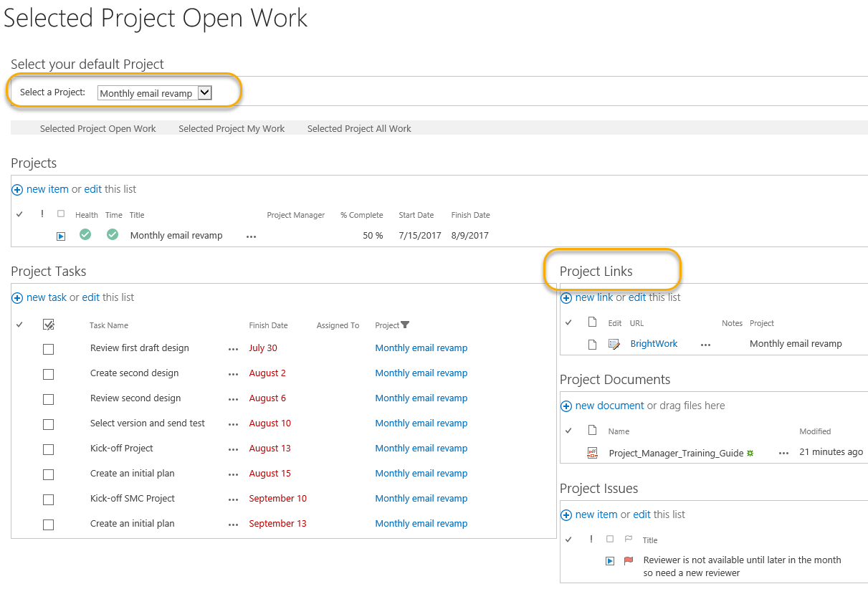The height and width of the screenshot is (594, 868).
Task: Click the plus icon for new task
Action: tap(18, 298)
